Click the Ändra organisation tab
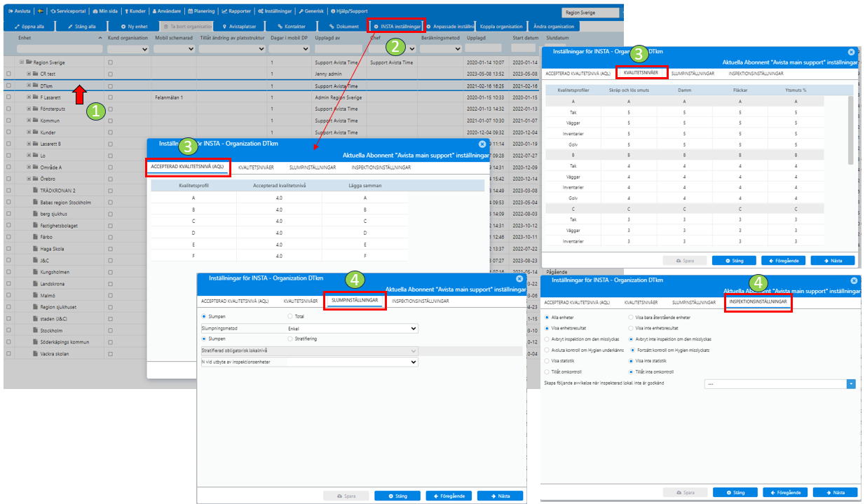Image resolution: width=865 pixels, height=504 pixels. pos(553,26)
